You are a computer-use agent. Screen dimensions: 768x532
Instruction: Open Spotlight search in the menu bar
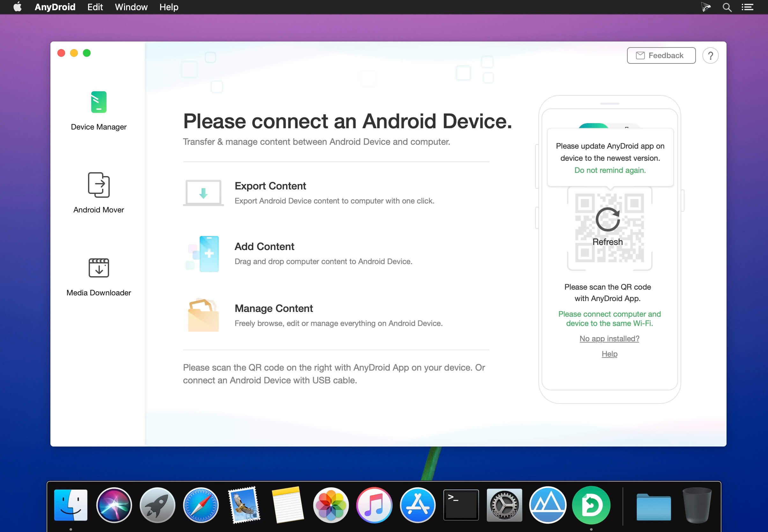click(727, 7)
